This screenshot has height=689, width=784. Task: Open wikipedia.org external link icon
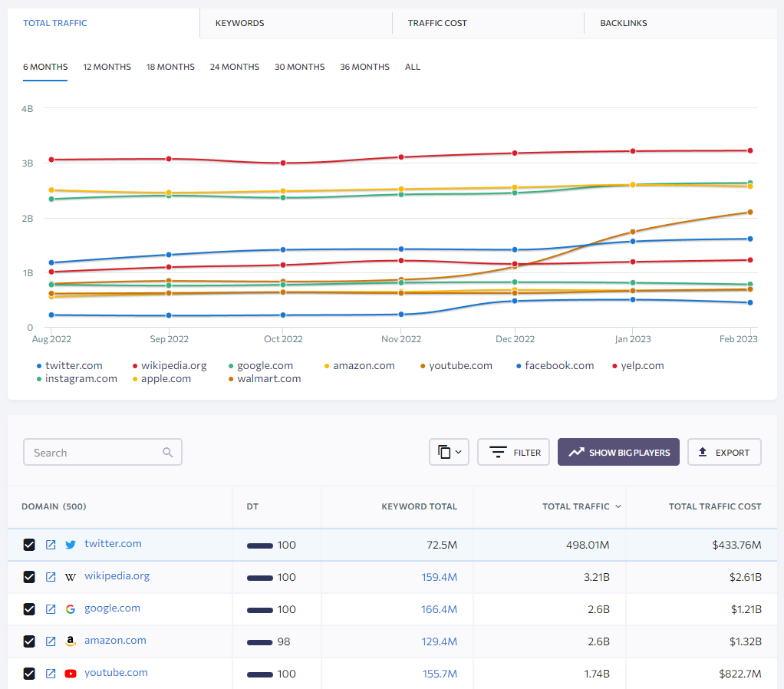(51, 577)
